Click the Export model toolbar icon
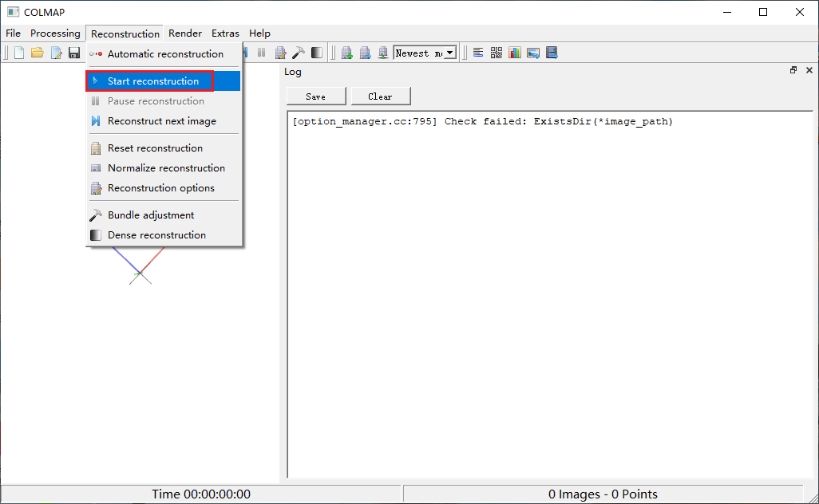 365,53
